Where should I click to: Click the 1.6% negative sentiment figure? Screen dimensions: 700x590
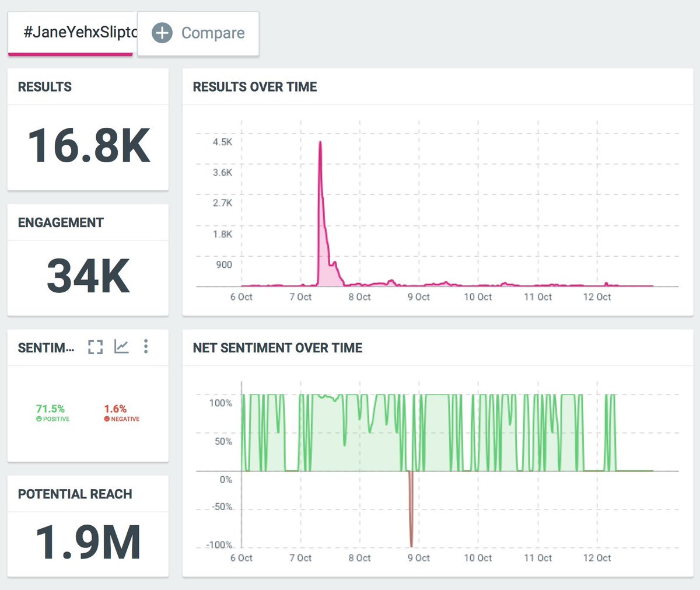pos(116,409)
